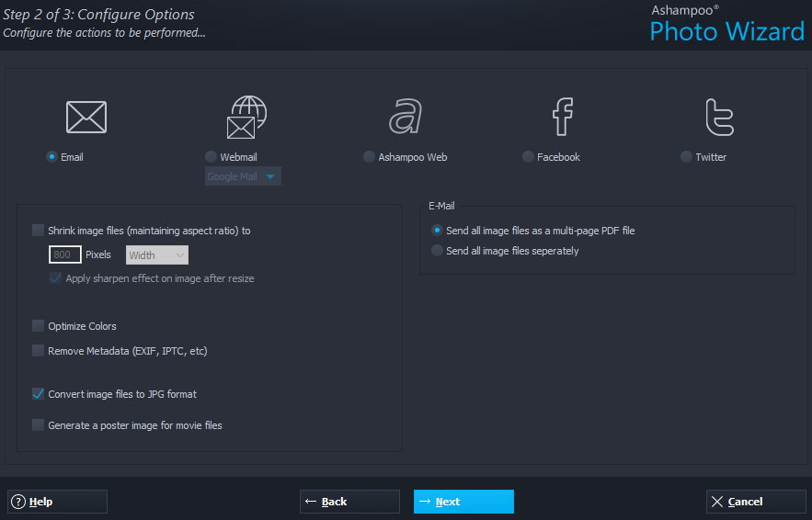Click the left arrow on Back button
Viewport: 812px width, 520px height.
coord(311,502)
